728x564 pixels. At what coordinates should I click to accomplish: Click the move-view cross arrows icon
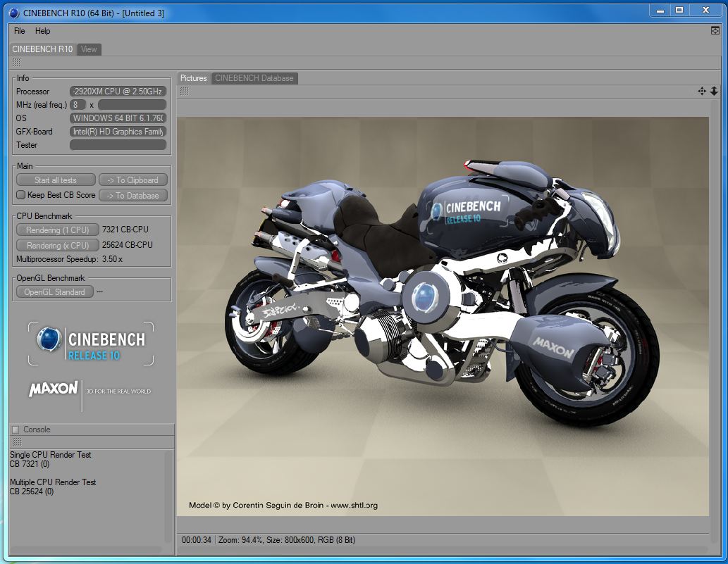[x=702, y=92]
